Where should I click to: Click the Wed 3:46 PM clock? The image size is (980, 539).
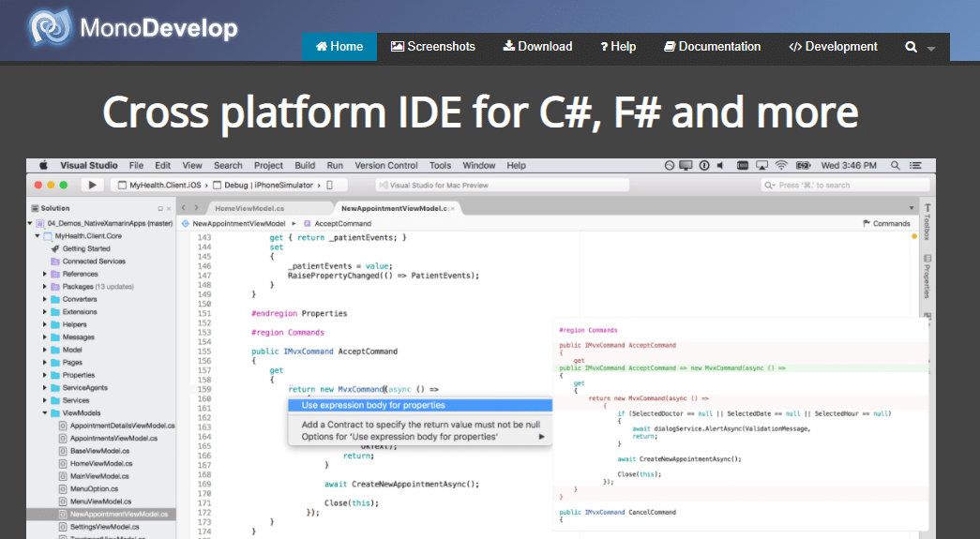click(849, 166)
